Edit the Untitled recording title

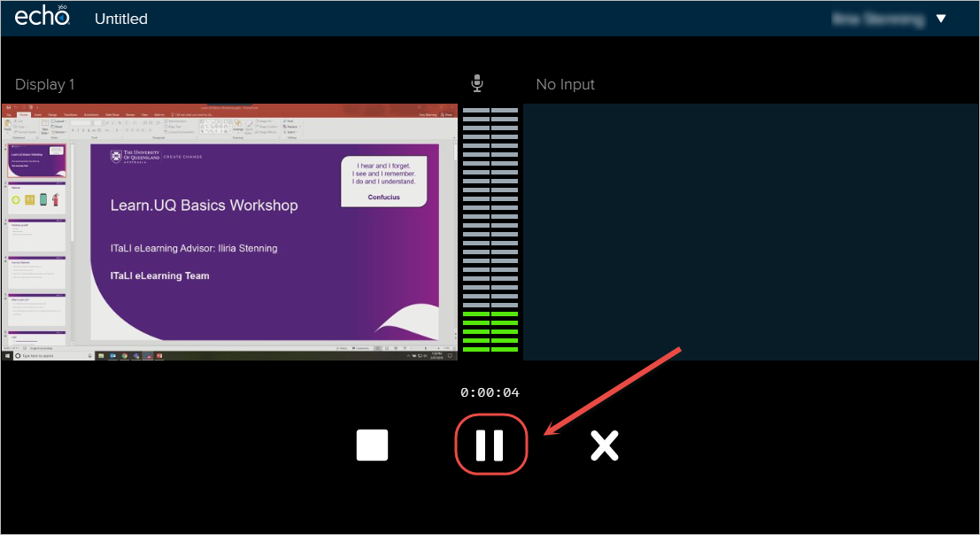click(121, 19)
